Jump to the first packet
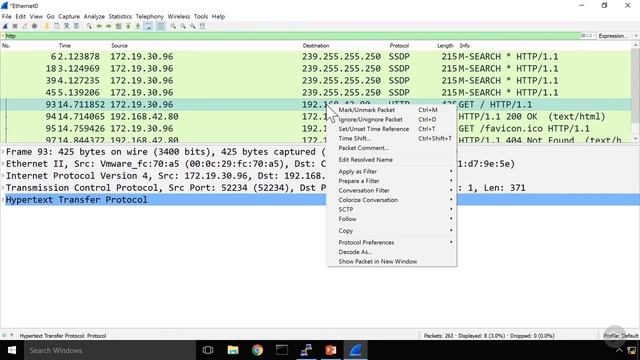 [128, 26]
